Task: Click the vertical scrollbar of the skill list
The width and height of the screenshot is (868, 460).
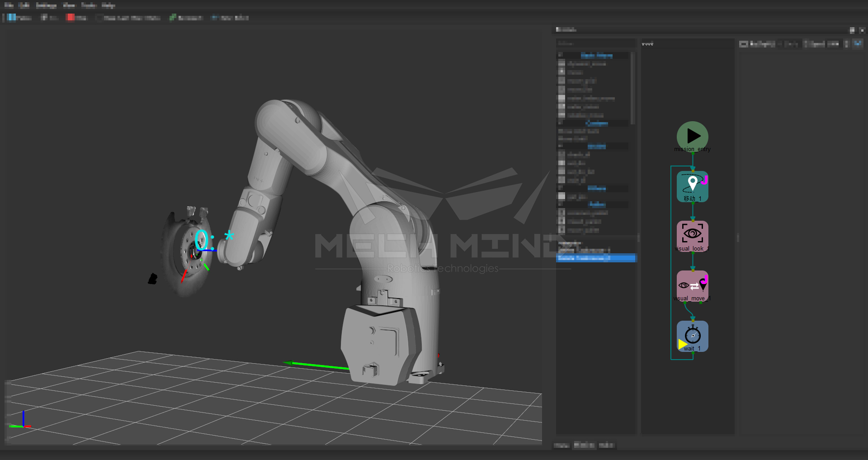Action: pos(633,88)
